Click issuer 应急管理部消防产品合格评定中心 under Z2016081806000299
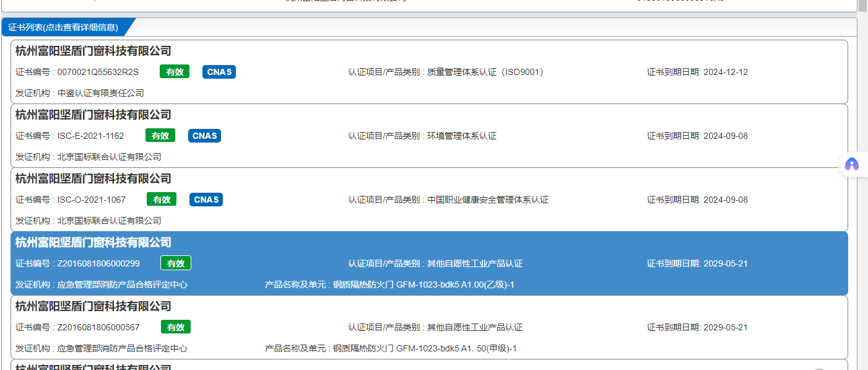868x370 pixels. pos(123,284)
